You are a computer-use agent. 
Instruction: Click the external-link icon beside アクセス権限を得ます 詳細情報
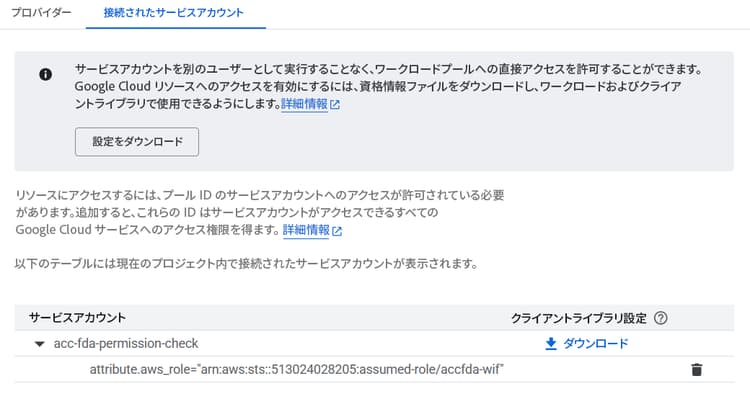(x=337, y=231)
